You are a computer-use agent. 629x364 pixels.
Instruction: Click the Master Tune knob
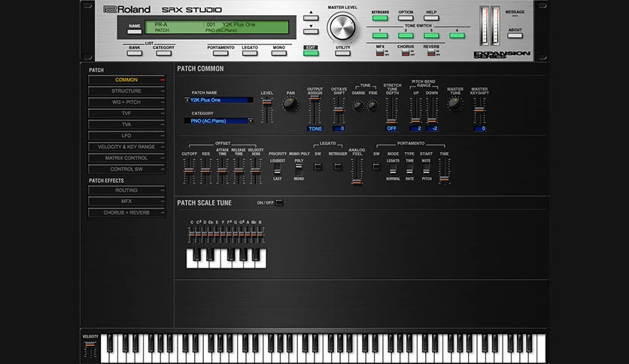(x=454, y=104)
